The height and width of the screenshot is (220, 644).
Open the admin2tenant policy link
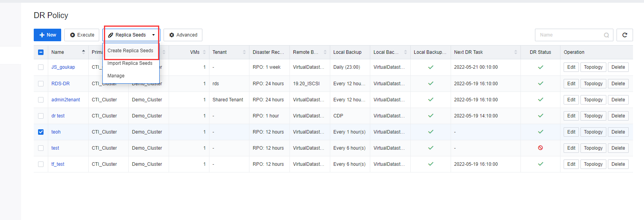tap(65, 100)
